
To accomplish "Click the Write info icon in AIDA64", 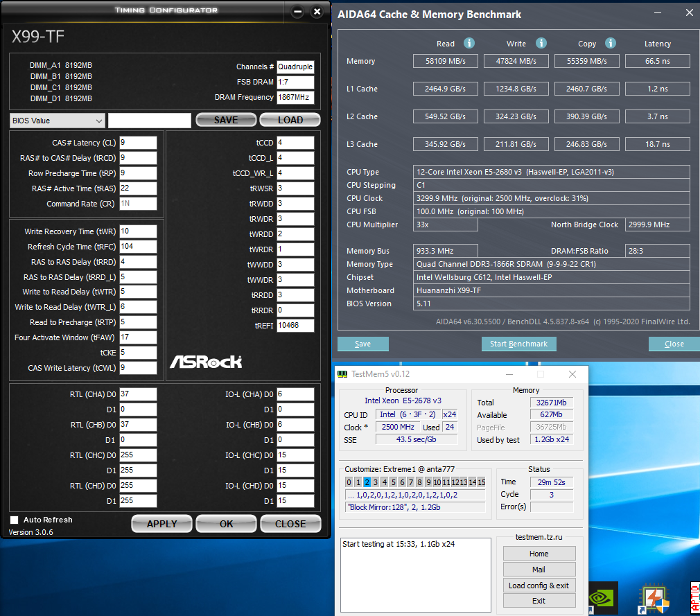I will pyautogui.click(x=541, y=43).
